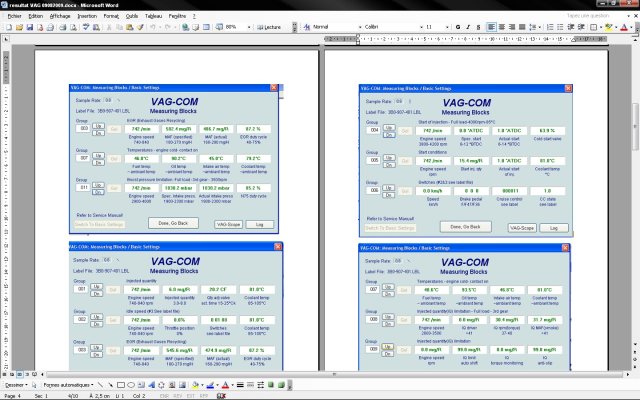Toggle ENR macro recording in status bar
The image size is (640, 400).
(x=164, y=396)
